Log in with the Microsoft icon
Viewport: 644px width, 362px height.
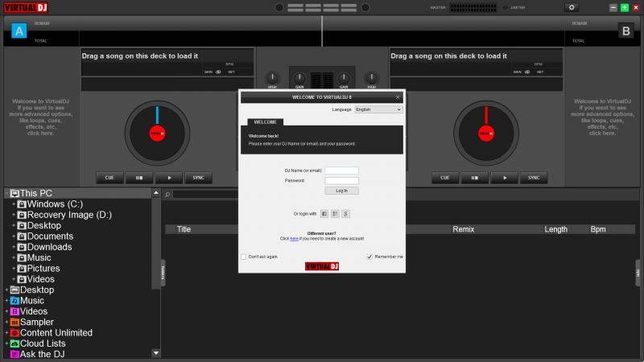[335, 214]
